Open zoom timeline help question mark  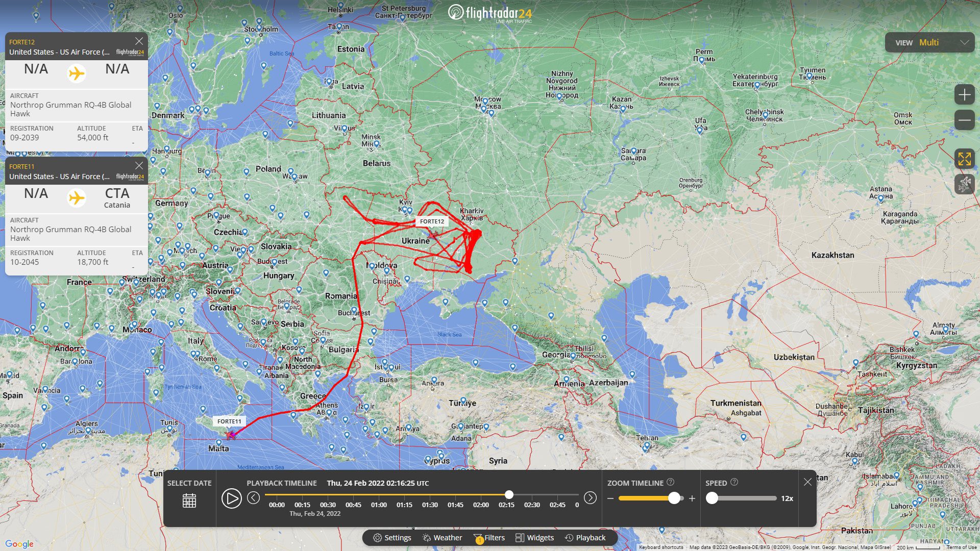click(671, 482)
